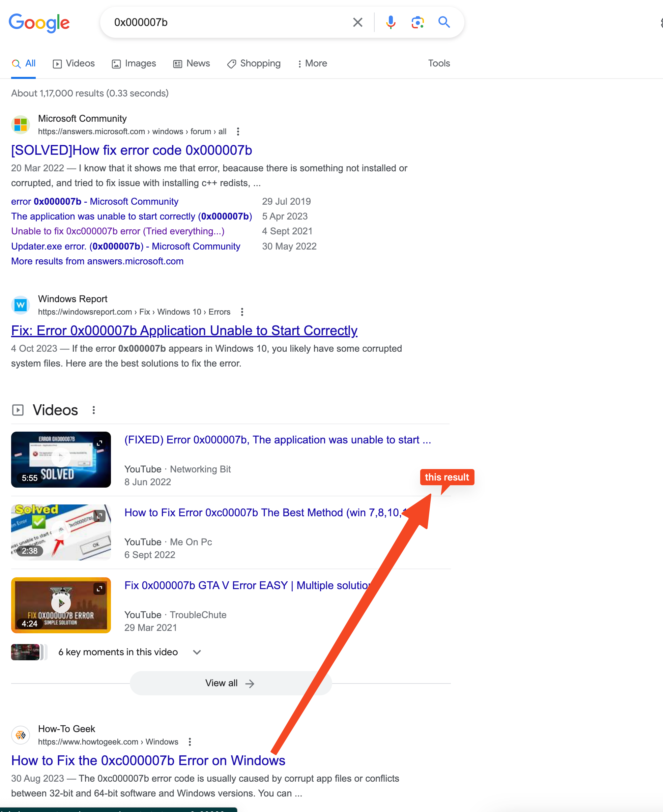Viewport: 663px width, 812px height.
Task: Switch to the News tab
Action: [192, 63]
